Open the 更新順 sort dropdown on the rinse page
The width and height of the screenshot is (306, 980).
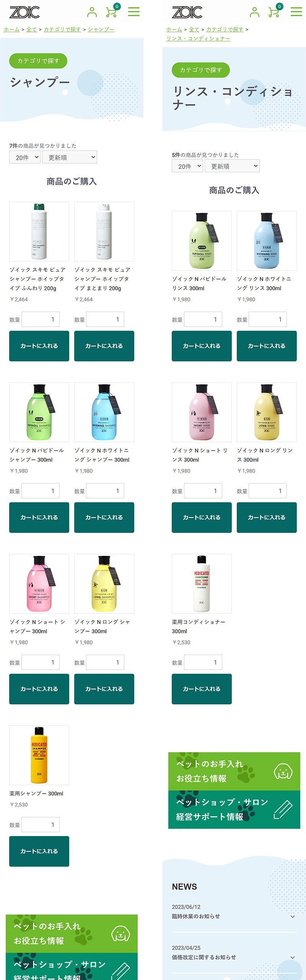[232, 166]
